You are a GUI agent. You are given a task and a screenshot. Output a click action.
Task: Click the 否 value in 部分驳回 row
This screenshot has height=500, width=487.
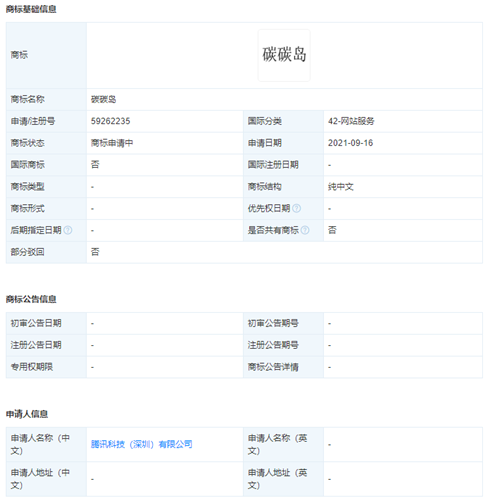coord(95,252)
